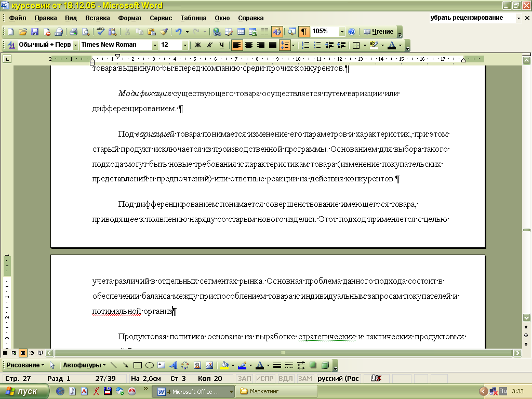Switch to Чтение reading mode
The image size is (532, 399).
point(379,32)
